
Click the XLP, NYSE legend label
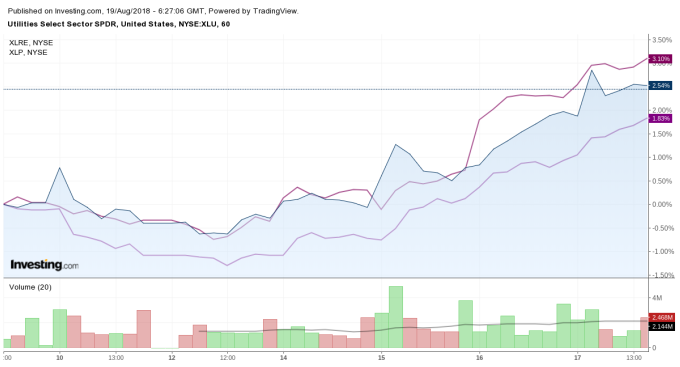pos(28,52)
